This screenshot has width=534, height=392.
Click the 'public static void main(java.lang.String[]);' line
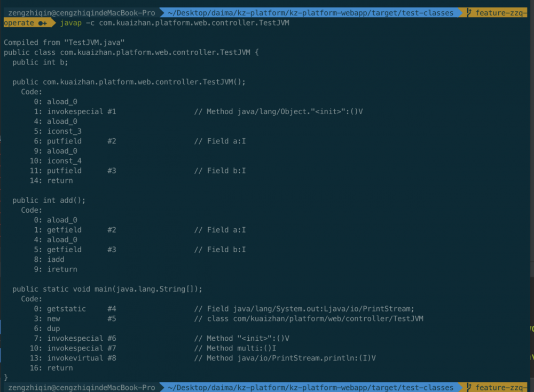click(107, 289)
